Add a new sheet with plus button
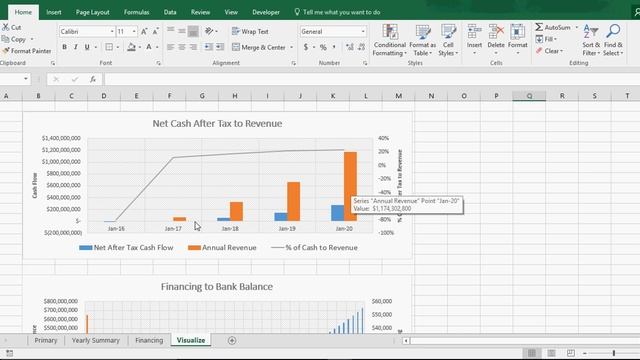 [x=232, y=340]
